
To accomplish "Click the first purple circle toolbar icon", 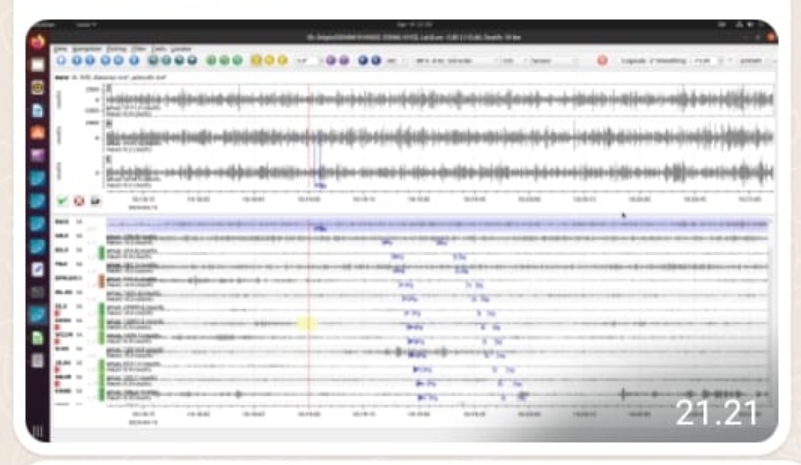I will point(331,61).
